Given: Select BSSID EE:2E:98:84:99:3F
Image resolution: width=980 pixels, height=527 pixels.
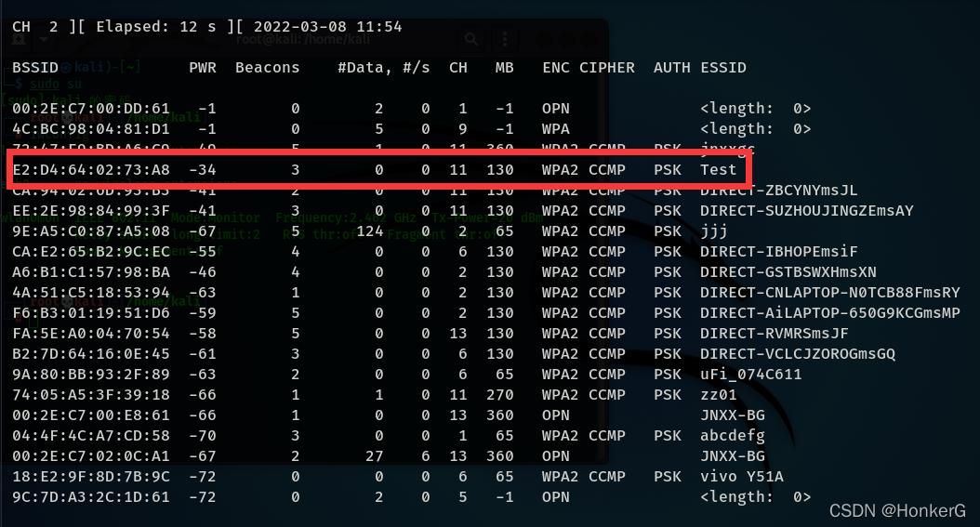Looking at the screenshot, I should click(x=90, y=211).
